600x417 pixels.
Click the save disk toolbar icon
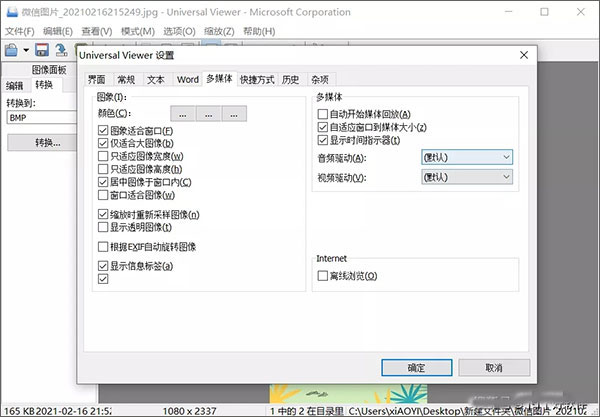tap(42, 50)
